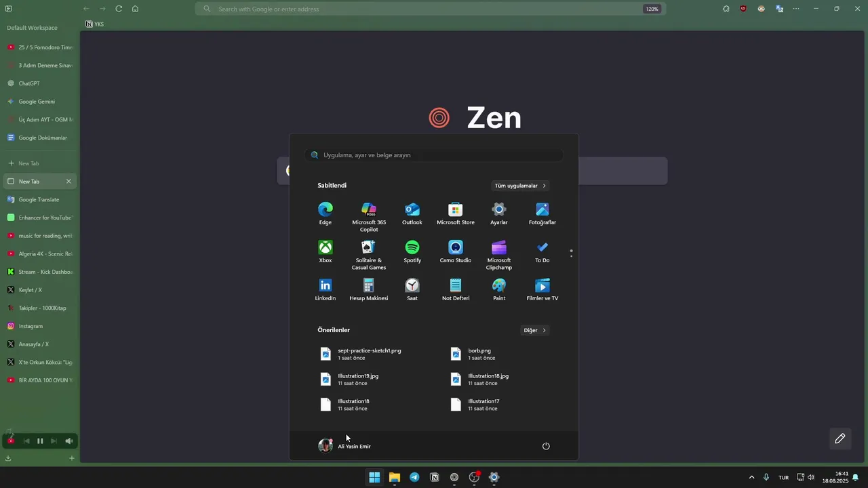
Task: Launch Microsoft 365 Copilot
Action: coord(369,217)
